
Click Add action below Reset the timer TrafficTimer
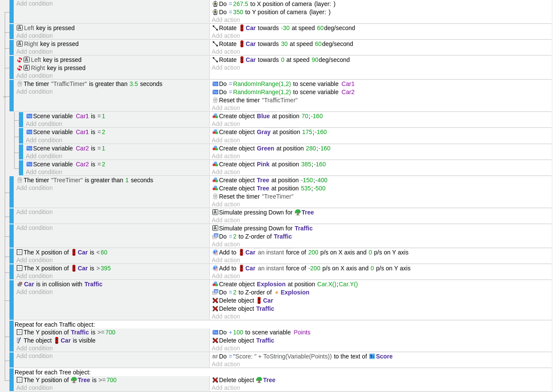pos(226,108)
